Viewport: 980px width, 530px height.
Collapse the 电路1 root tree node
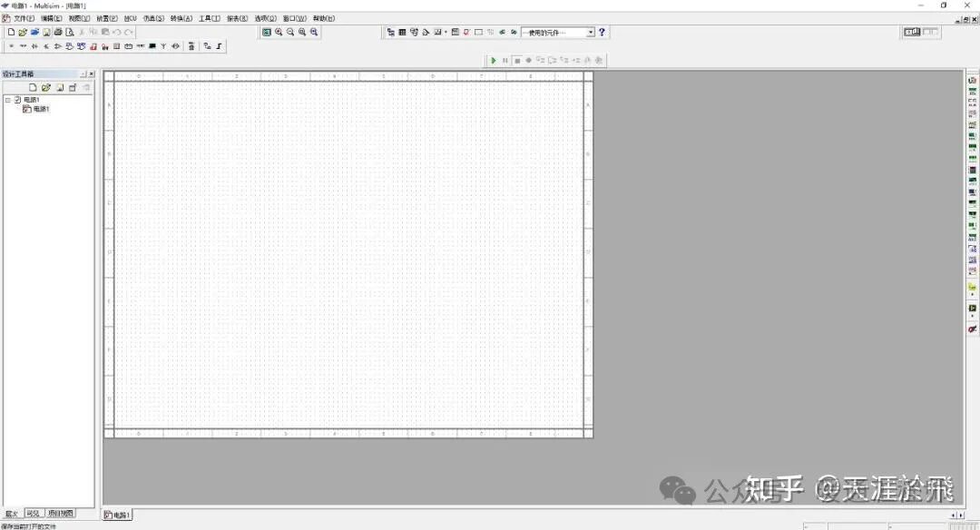click(x=7, y=100)
